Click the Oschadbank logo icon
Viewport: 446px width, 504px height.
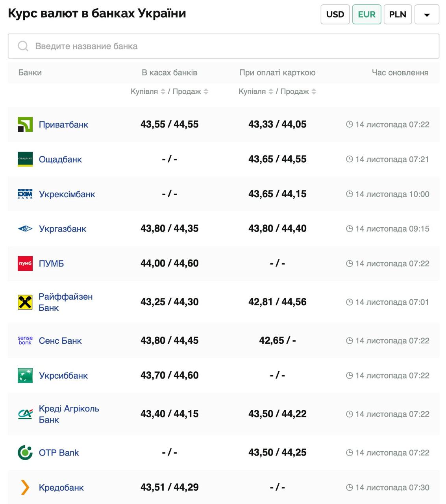(x=25, y=159)
